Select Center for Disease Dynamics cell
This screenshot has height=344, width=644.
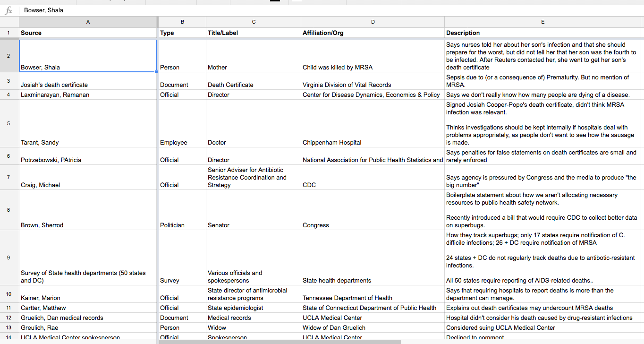coord(373,95)
